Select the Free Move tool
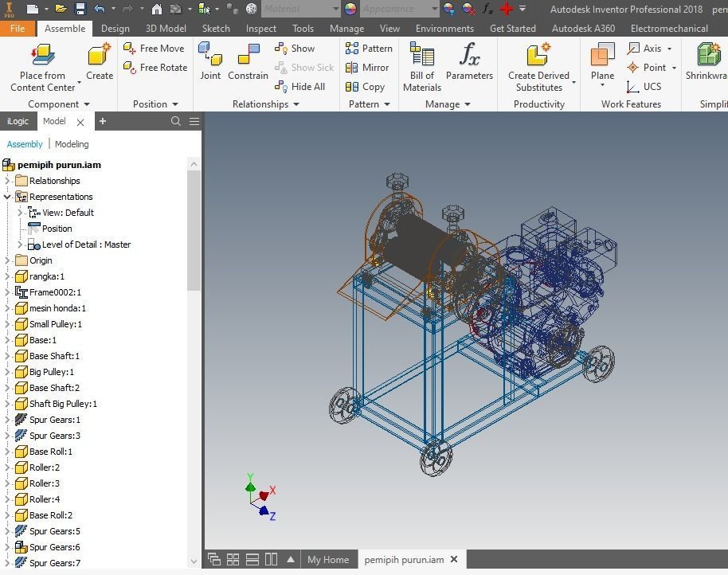Image resolution: width=728 pixels, height=575 pixels. coord(154,49)
